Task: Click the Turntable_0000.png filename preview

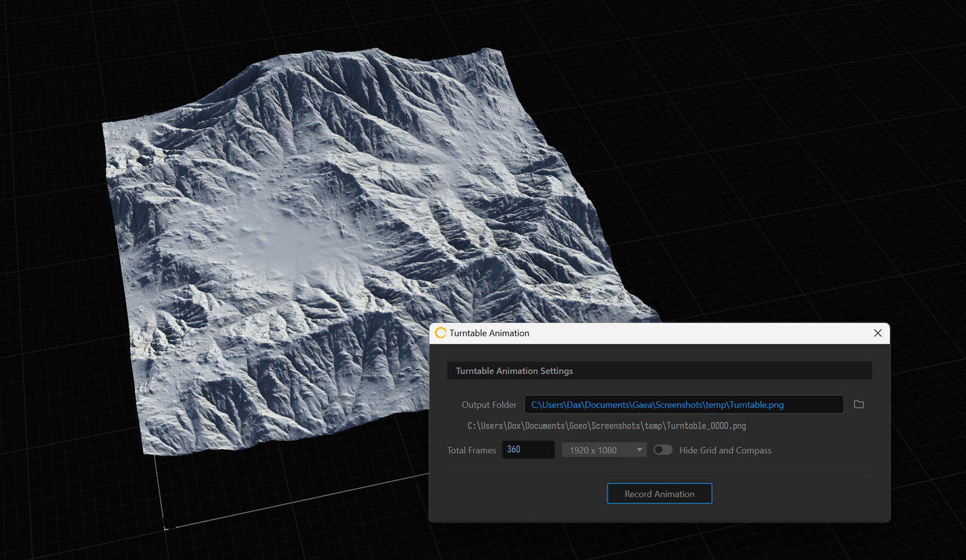Action: pos(606,425)
